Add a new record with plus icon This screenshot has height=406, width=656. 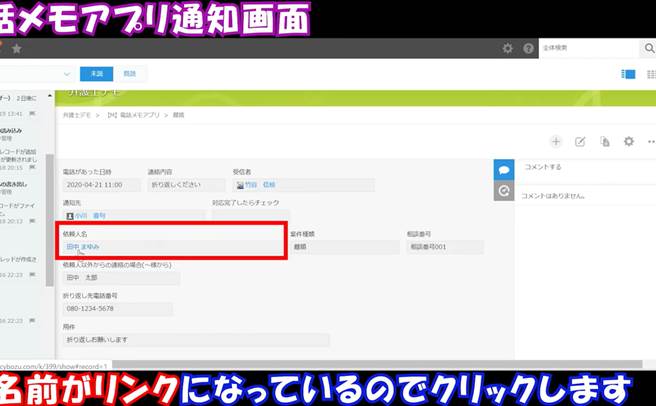[x=556, y=141]
